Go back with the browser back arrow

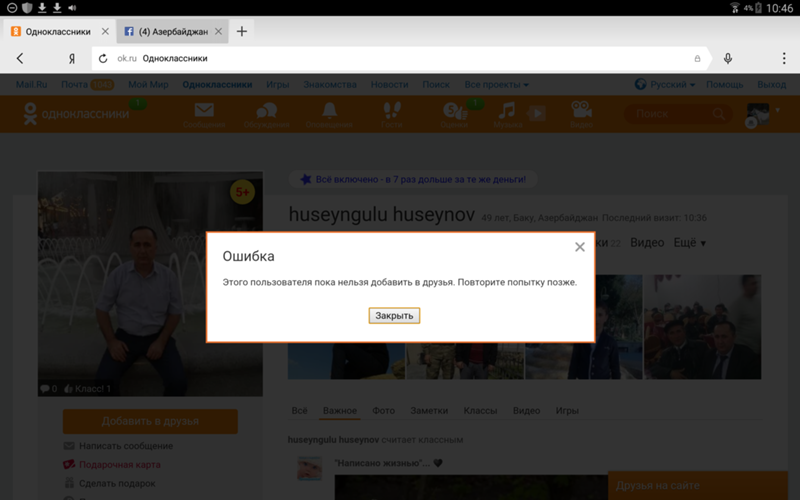(x=20, y=59)
